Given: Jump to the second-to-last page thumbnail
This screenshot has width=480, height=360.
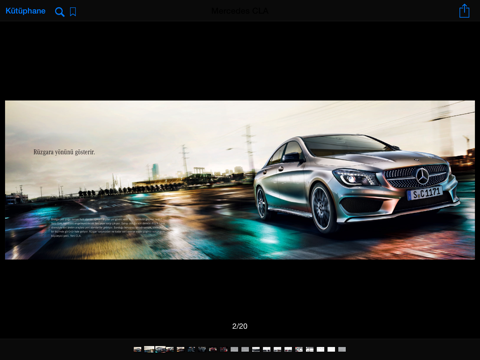Looking at the screenshot, I should click(331, 349).
